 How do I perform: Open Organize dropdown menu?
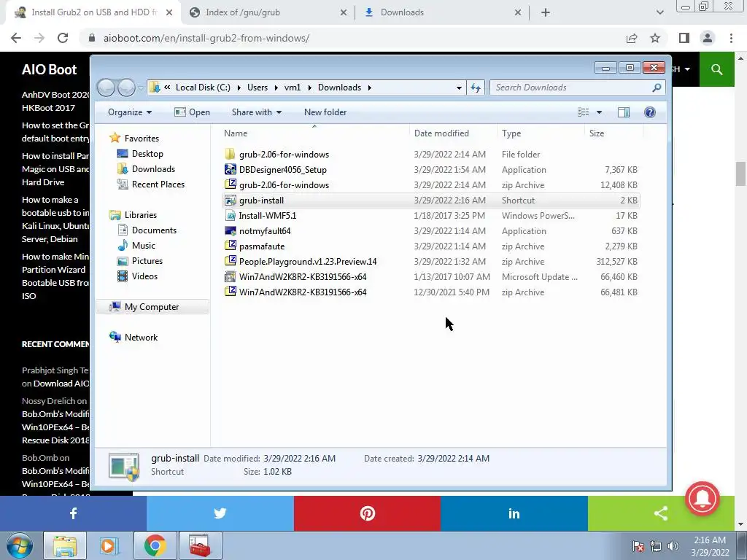pyautogui.click(x=130, y=112)
